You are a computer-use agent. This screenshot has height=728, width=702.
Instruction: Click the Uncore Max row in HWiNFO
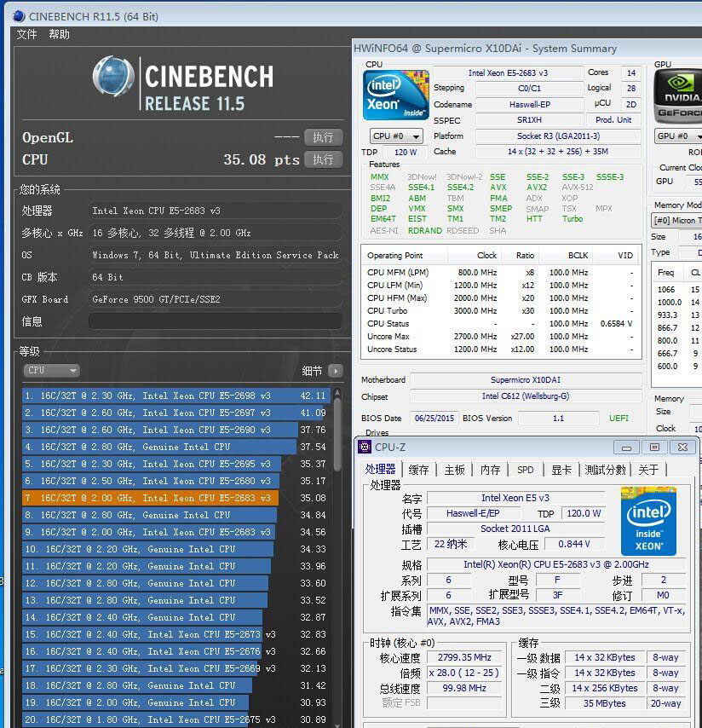(x=500, y=336)
